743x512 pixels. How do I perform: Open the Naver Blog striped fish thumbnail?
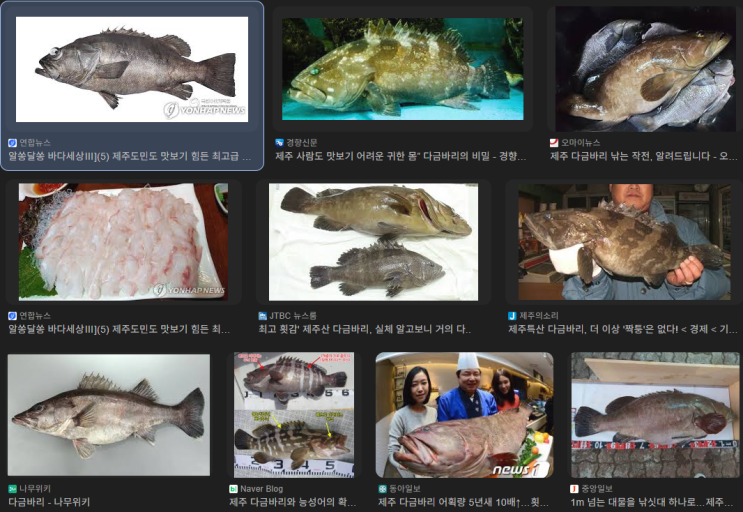pyautogui.click(x=294, y=414)
